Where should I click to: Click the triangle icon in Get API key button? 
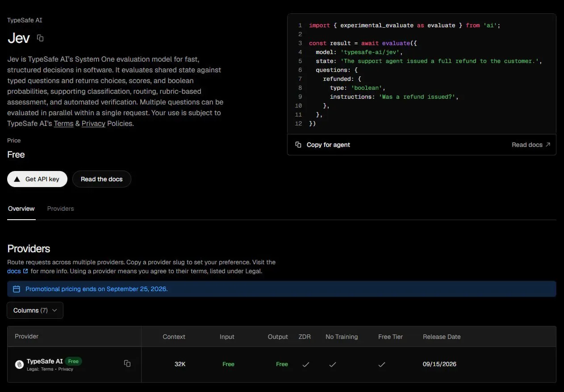pyautogui.click(x=17, y=179)
